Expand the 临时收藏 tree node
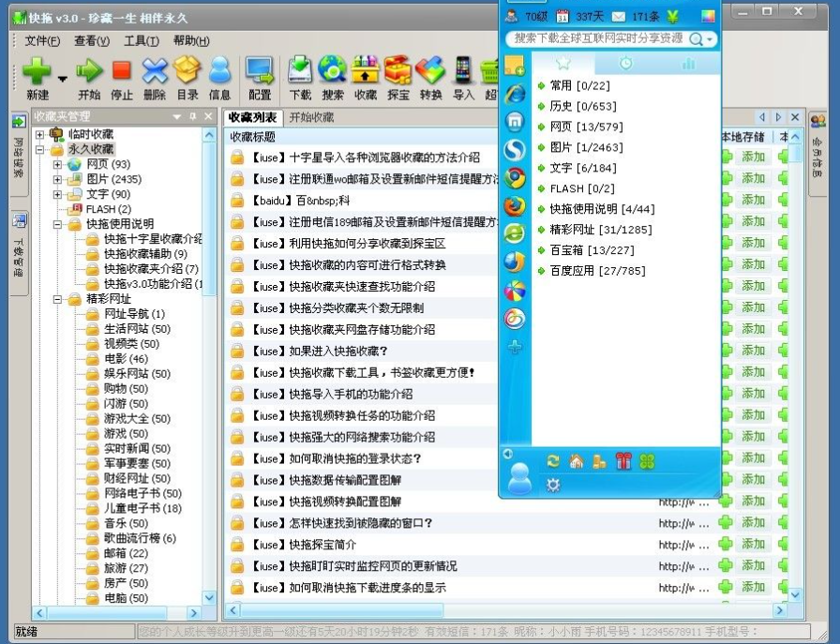This screenshot has width=840, height=644. point(39,134)
